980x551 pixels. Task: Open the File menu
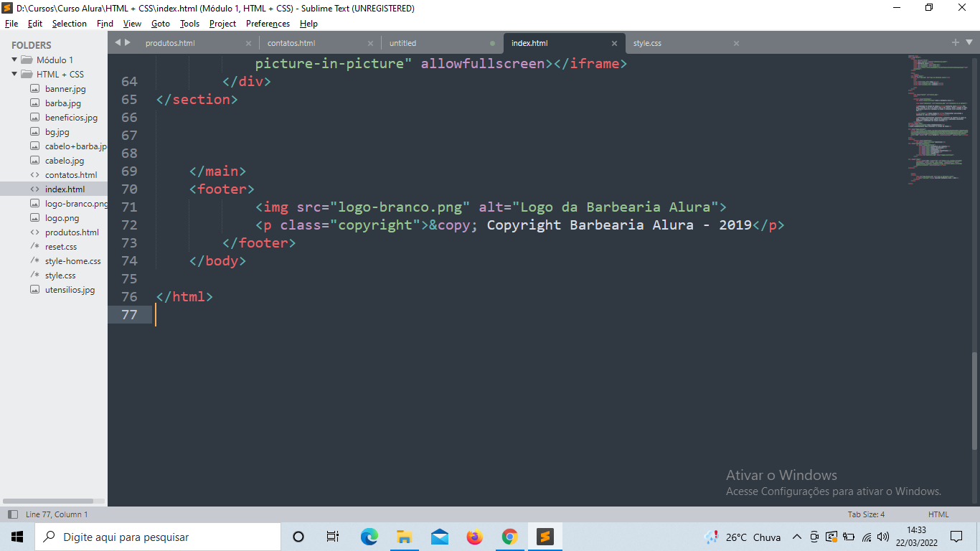[x=11, y=24]
